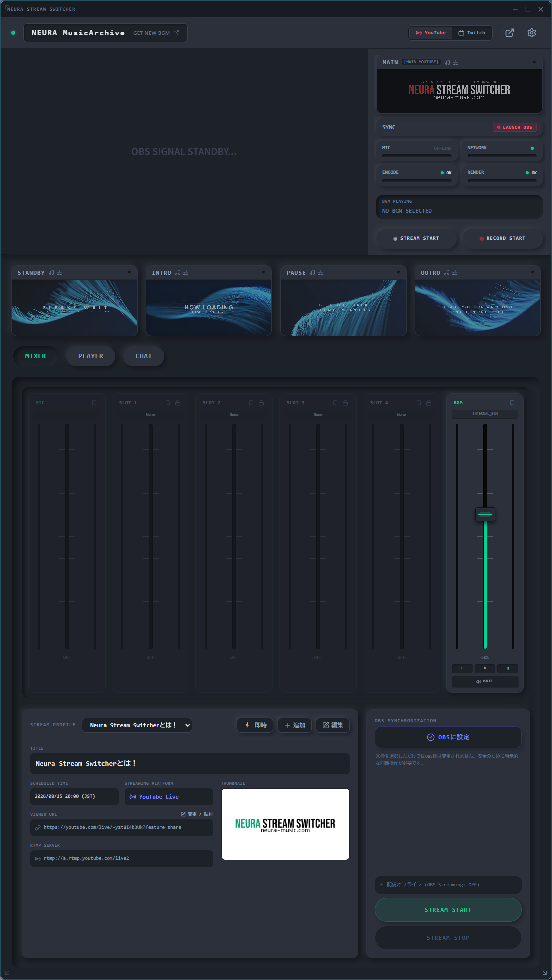552x980 pixels.
Task: Click the music note icon on OUTRO
Action: 447,273
